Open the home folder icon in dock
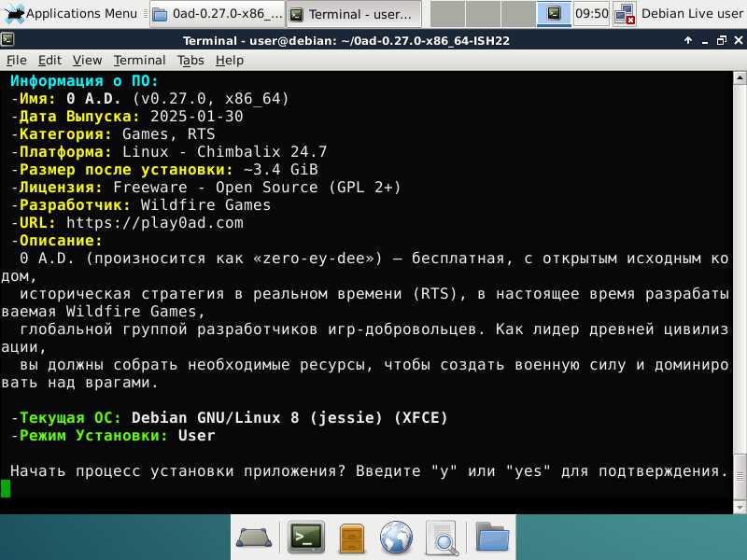Viewport: 747px width, 560px height. [x=492, y=538]
